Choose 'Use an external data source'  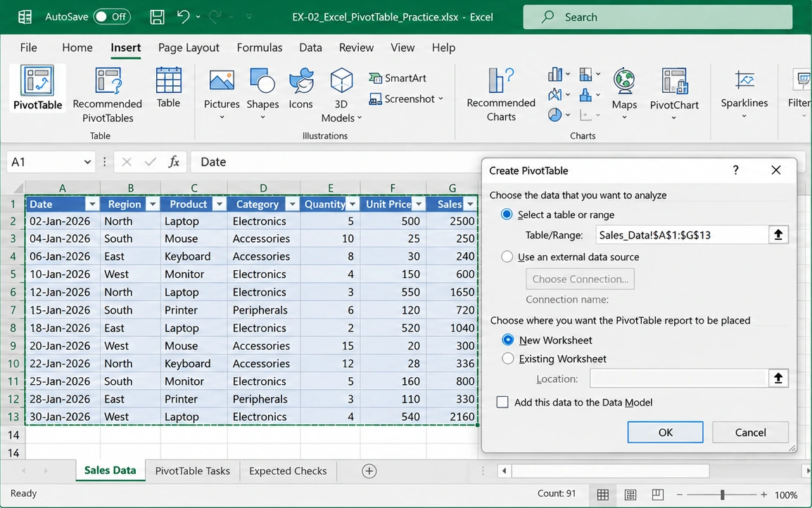pos(507,257)
